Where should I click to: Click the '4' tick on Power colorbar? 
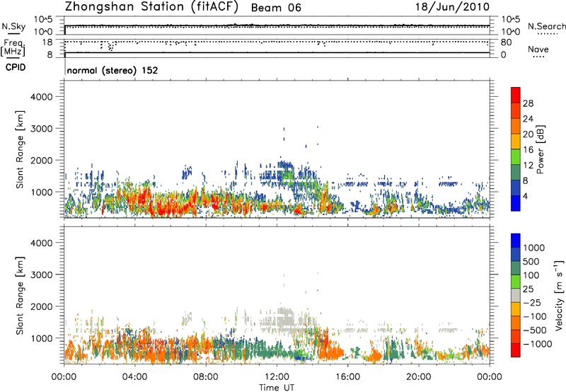[x=526, y=197]
